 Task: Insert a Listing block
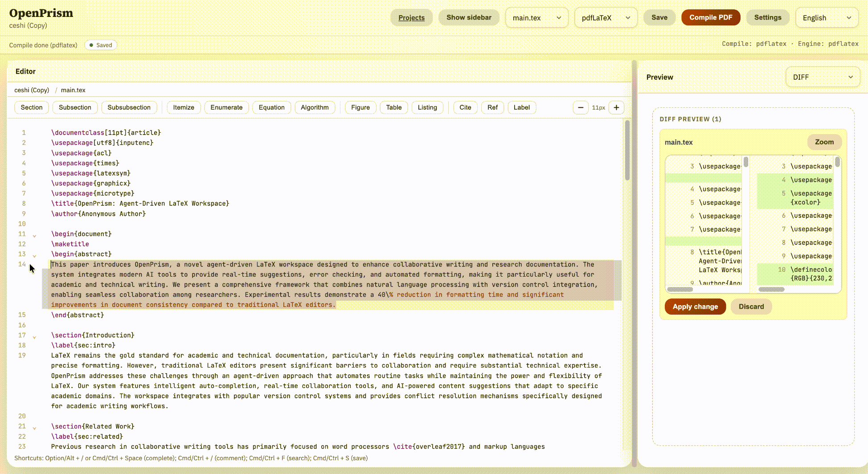pos(427,107)
